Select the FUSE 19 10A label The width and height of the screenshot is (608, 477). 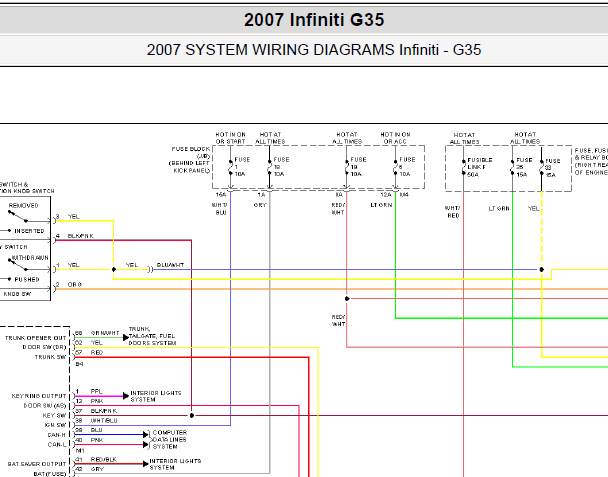pos(358,167)
